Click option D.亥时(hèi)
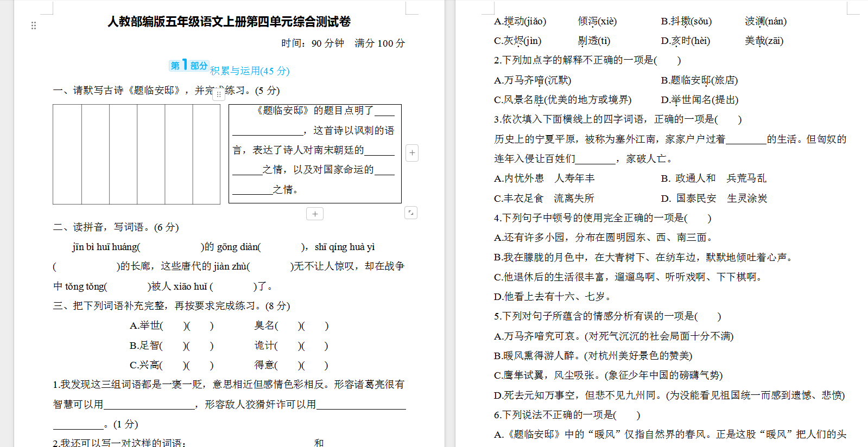The width and height of the screenshot is (868, 447). [x=685, y=41]
